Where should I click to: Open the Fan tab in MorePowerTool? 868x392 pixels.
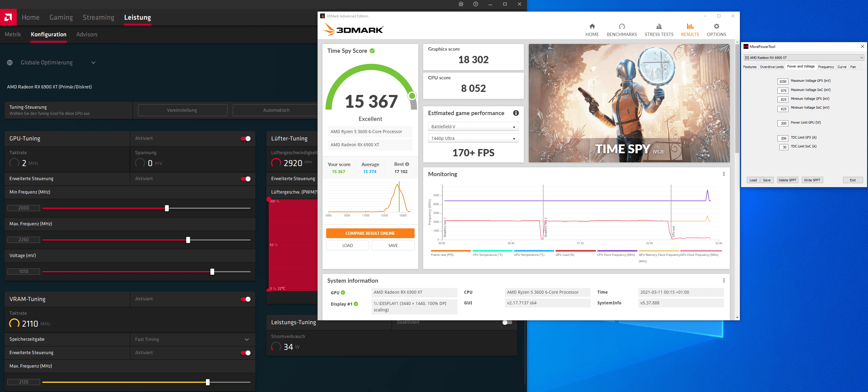(x=853, y=67)
